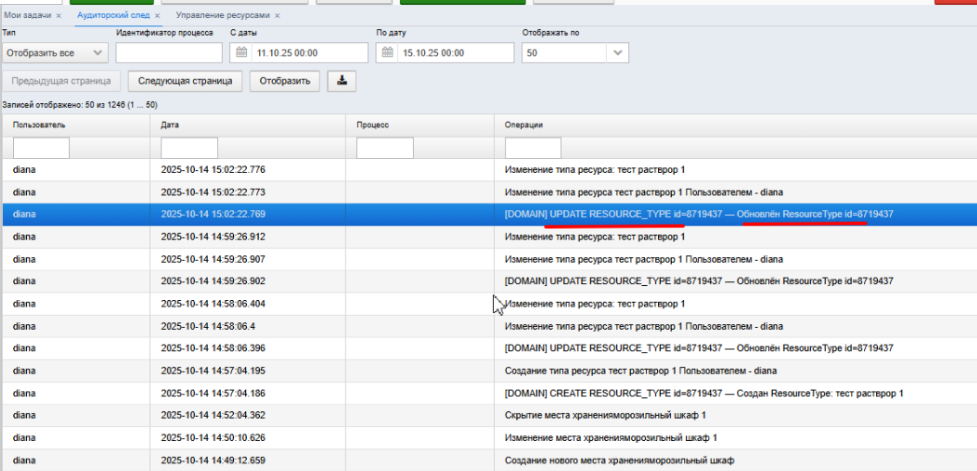977x471 pixels.
Task: Select date cell 2025-10-14 14:59:26.902
Action: 213,282
